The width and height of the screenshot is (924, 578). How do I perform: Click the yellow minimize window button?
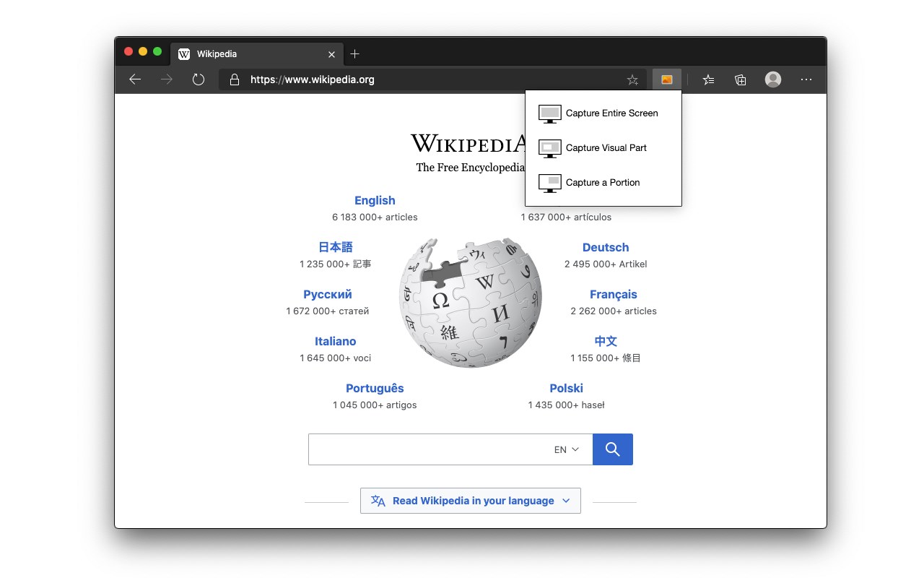143,51
